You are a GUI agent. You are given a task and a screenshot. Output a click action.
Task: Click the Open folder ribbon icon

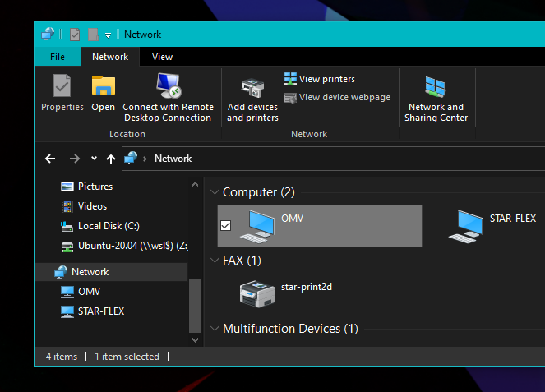click(104, 85)
